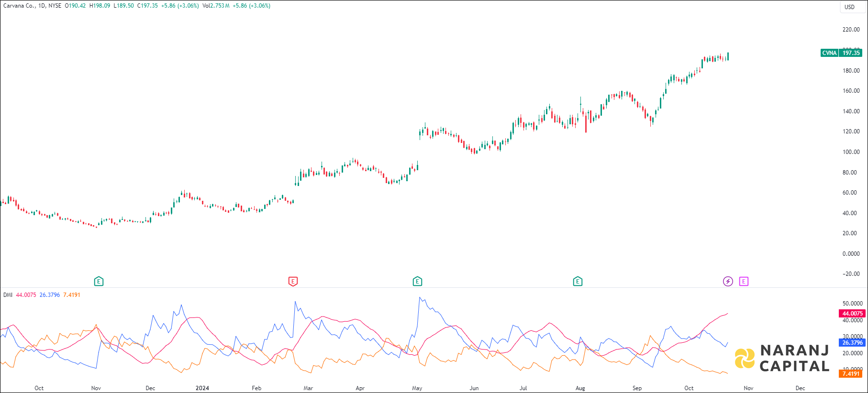Click the pink upcoming earnings E marker
The height and width of the screenshot is (393, 868).
click(x=744, y=281)
